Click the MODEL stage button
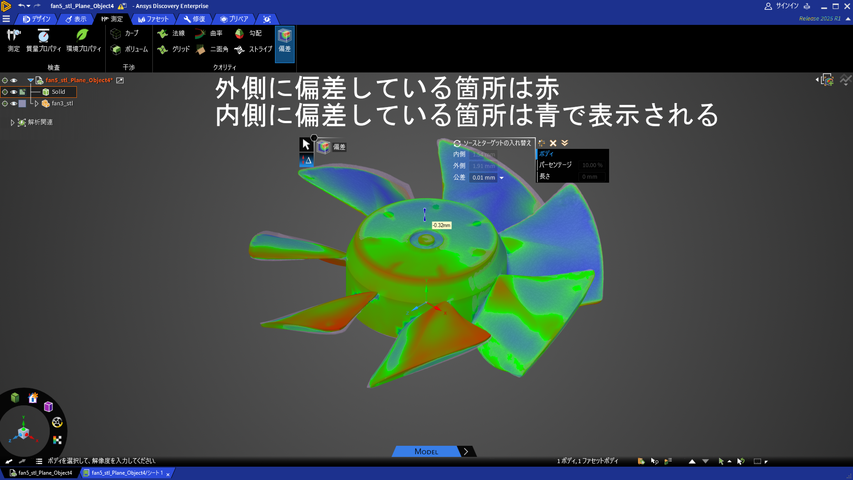Screen dimensions: 853x480 426,452
